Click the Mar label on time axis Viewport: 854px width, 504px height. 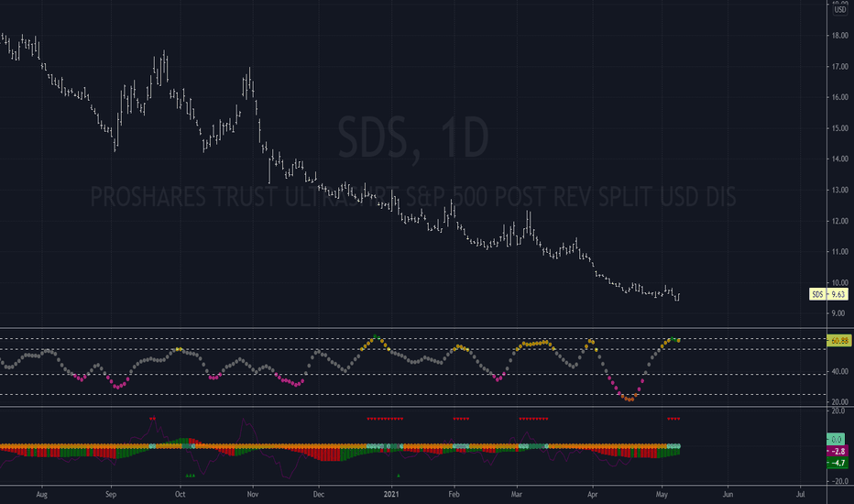[x=516, y=495]
